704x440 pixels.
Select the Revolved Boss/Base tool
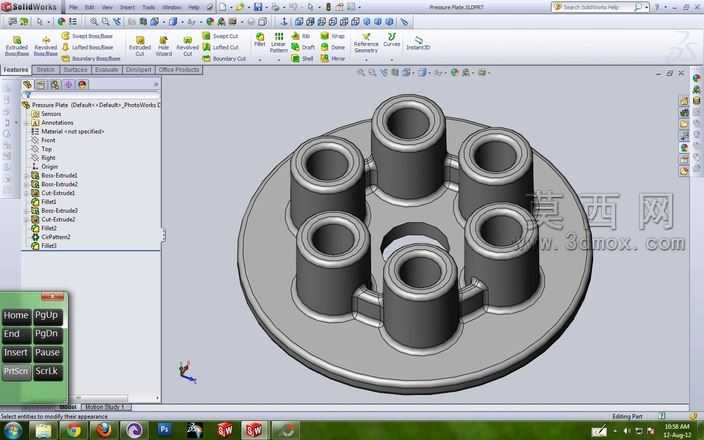(45, 46)
